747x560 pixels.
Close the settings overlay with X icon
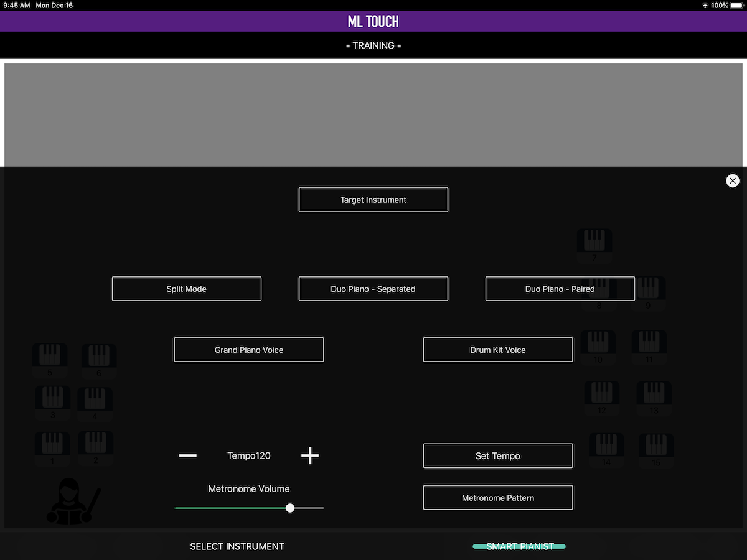[x=733, y=180]
